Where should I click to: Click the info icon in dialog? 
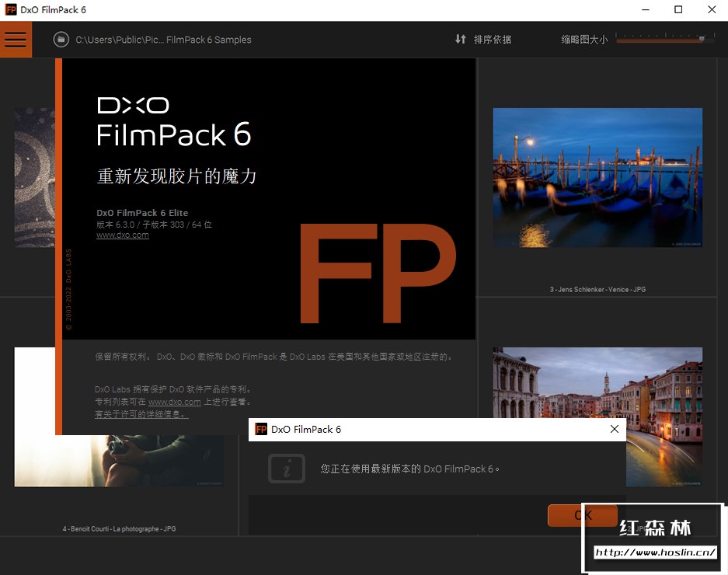pyautogui.click(x=287, y=469)
